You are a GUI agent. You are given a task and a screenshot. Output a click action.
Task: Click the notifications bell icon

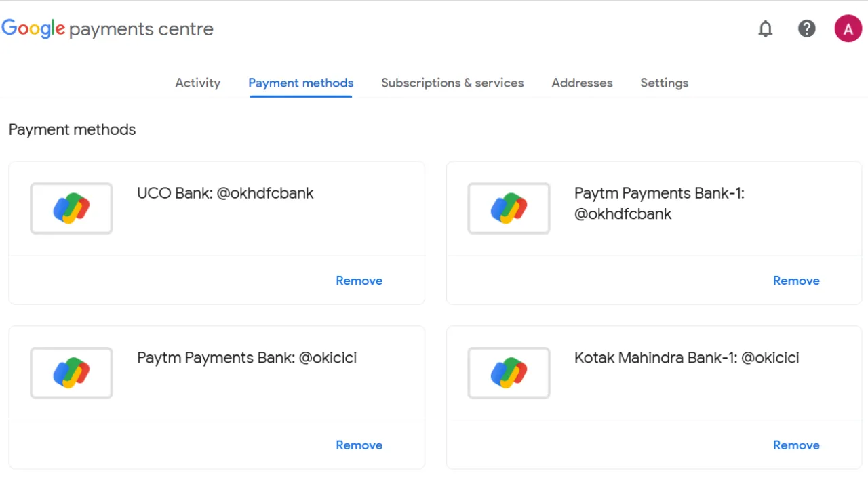point(766,28)
